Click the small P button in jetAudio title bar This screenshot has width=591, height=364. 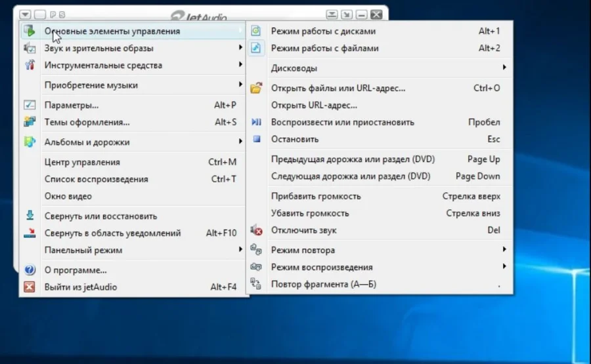(53, 14)
